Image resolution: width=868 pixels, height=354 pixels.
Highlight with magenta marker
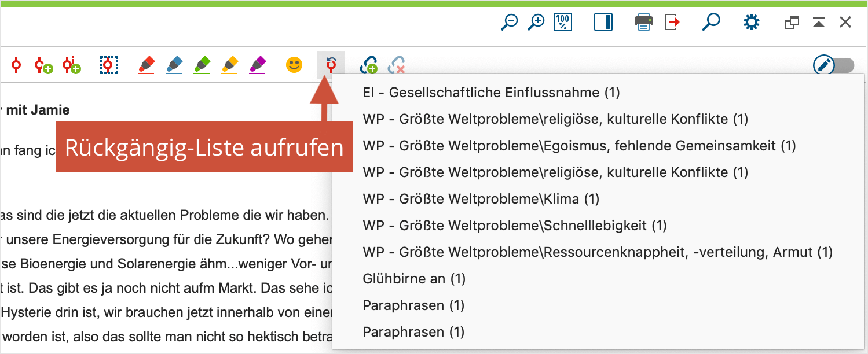pyautogui.click(x=258, y=65)
